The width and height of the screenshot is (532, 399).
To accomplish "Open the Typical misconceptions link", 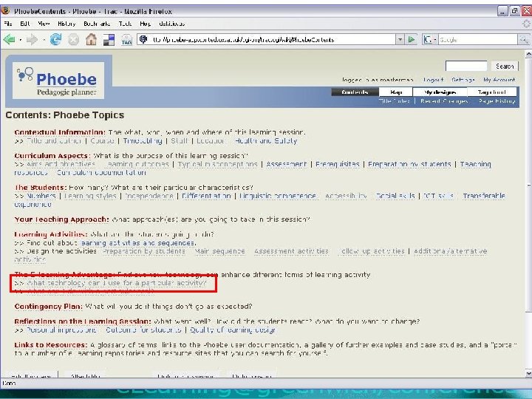I will click(x=217, y=164).
